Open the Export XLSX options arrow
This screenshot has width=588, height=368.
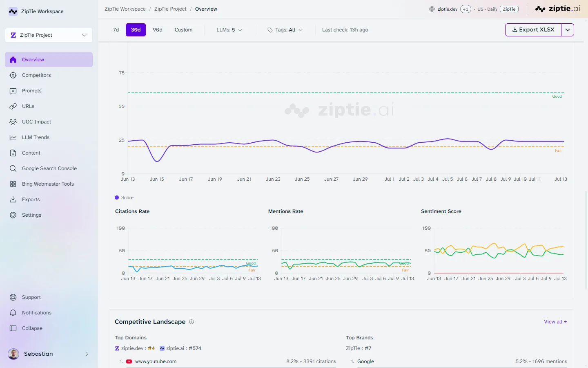click(x=568, y=30)
